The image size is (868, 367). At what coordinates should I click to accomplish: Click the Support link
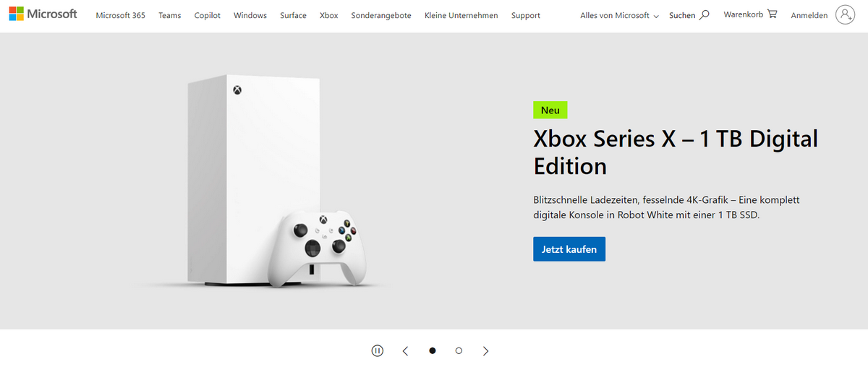coord(525,15)
